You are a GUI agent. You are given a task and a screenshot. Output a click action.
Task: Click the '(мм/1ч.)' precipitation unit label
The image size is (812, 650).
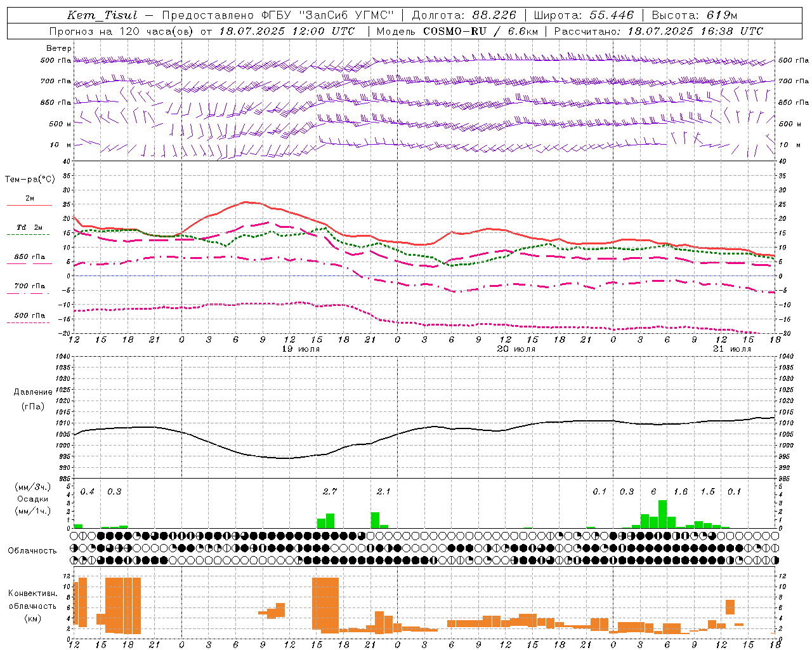(x=33, y=511)
